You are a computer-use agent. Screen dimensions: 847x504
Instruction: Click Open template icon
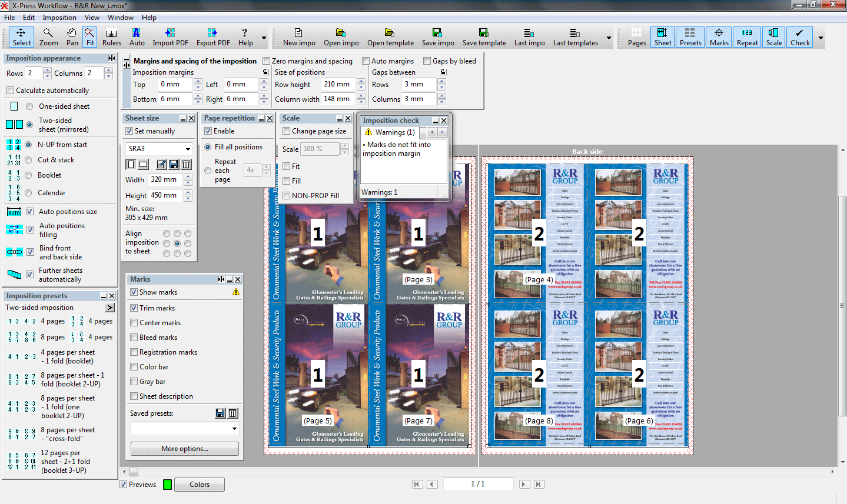(390, 37)
